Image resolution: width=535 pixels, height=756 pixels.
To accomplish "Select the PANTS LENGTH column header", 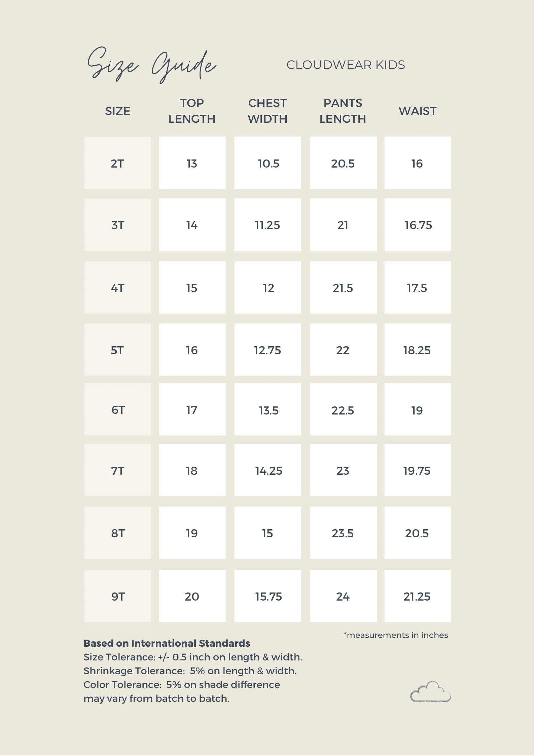I will [x=343, y=111].
